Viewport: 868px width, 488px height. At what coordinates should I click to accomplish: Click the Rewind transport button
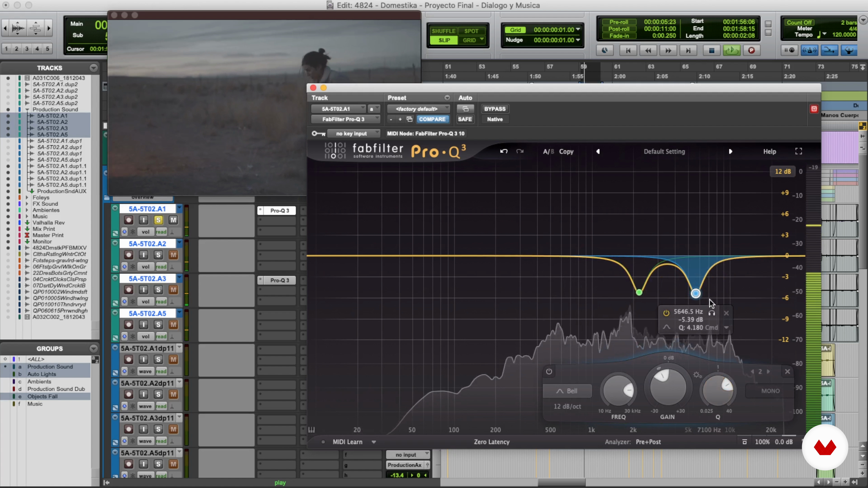click(648, 51)
